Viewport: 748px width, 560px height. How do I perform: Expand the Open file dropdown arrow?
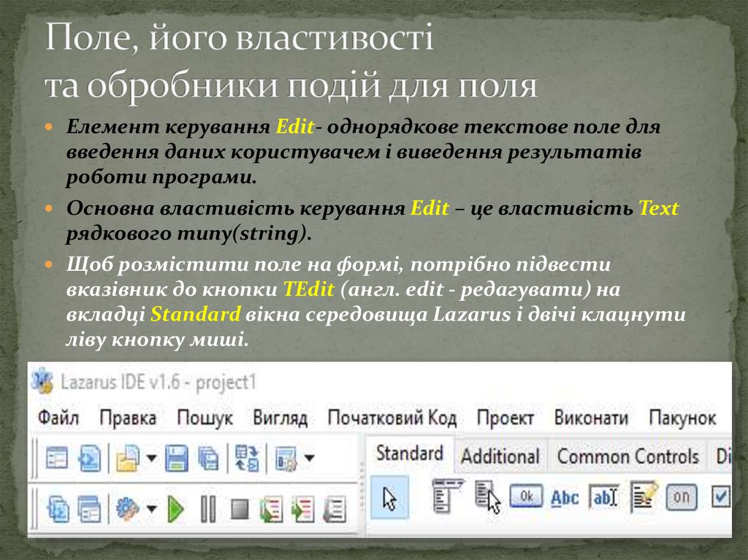[151, 459]
